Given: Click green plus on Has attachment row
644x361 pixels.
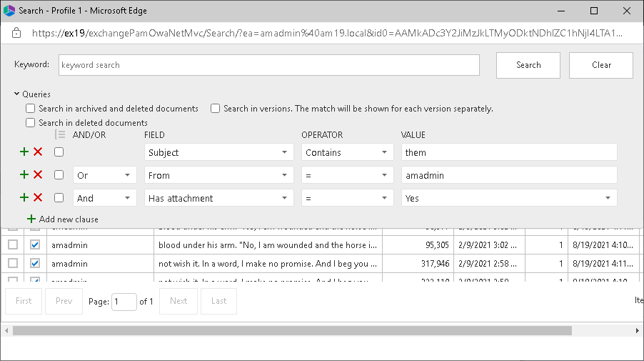Looking at the screenshot, I should [24, 198].
